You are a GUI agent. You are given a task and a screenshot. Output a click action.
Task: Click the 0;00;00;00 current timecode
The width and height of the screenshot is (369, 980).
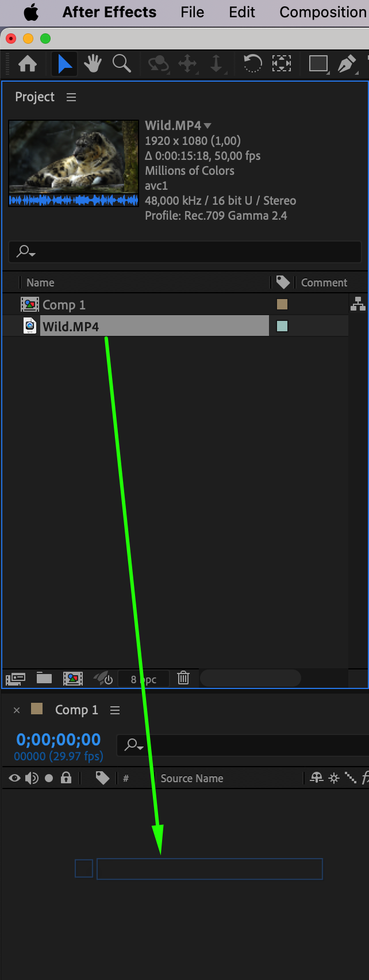(x=58, y=739)
